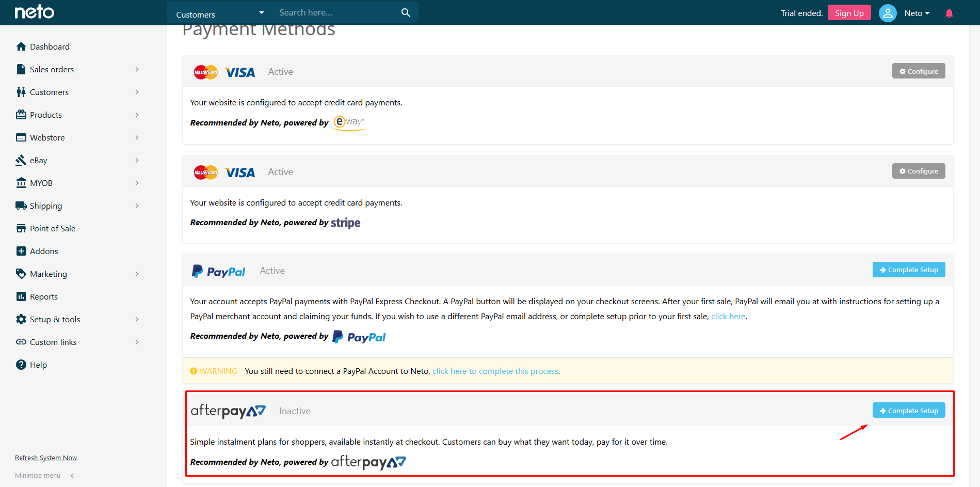The height and width of the screenshot is (487, 980).
Task: Click the MYOB bank icon
Action: pos(21,183)
